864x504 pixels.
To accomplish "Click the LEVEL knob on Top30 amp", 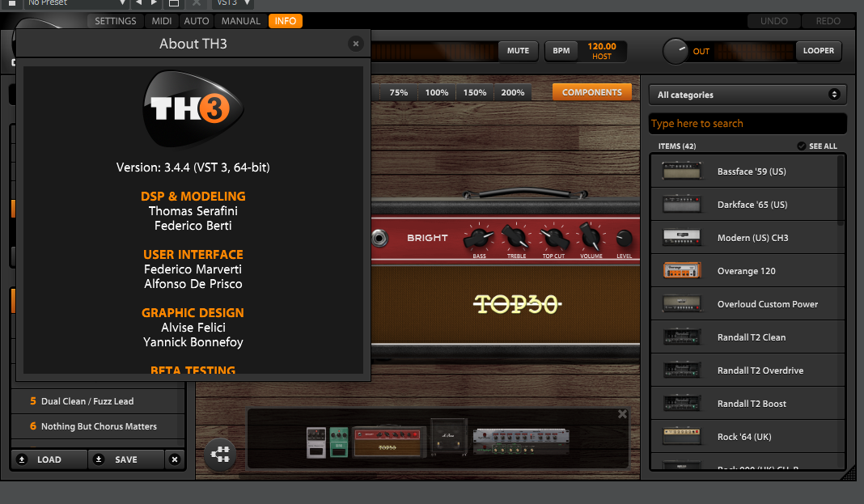I will tap(624, 239).
